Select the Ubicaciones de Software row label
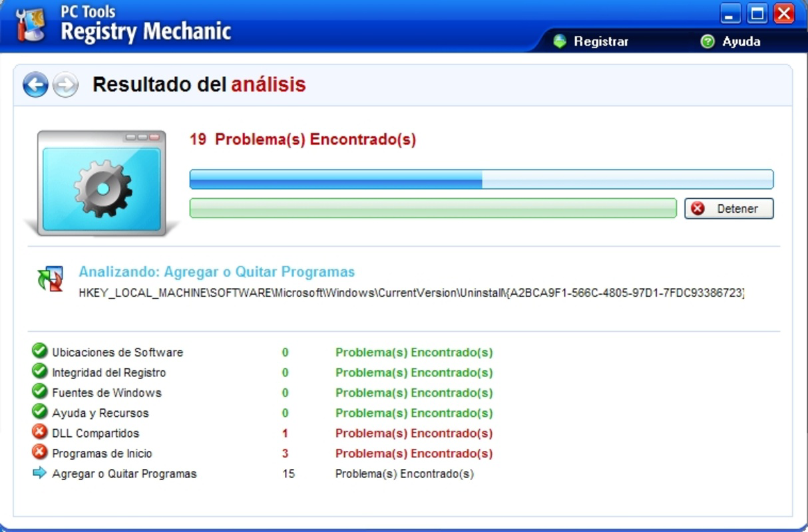The width and height of the screenshot is (808, 532). tap(117, 352)
